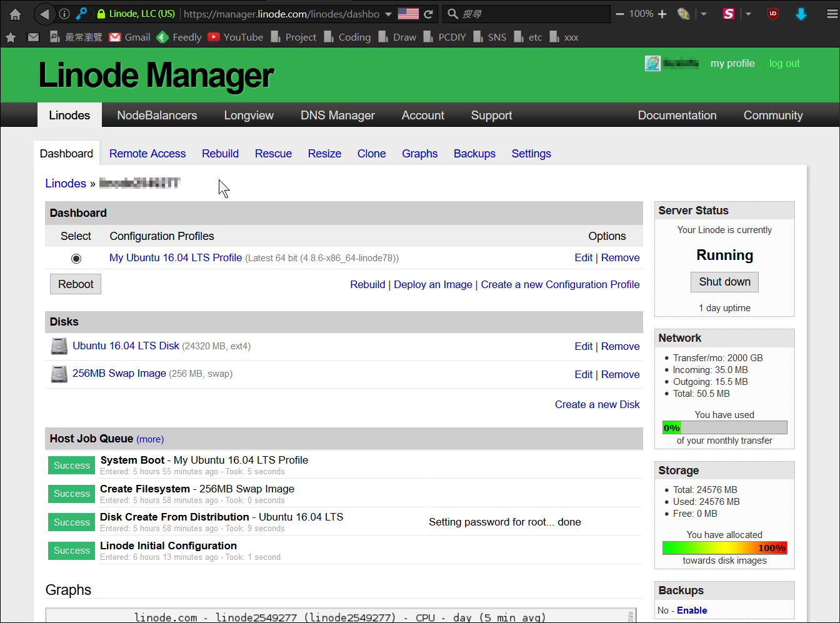Go back with the browser back arrow
This screenshot has height=623, width=840.
tap(44, 14)
